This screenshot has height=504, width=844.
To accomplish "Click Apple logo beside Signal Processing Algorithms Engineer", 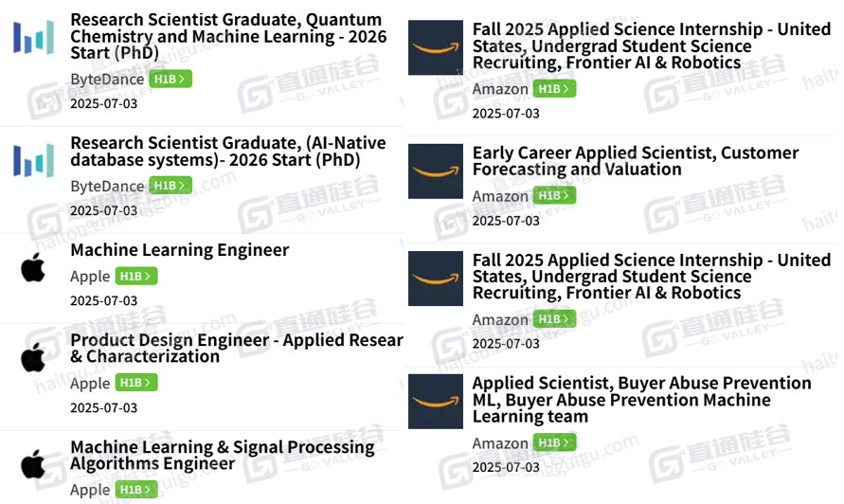I will [x=33, y=463].
